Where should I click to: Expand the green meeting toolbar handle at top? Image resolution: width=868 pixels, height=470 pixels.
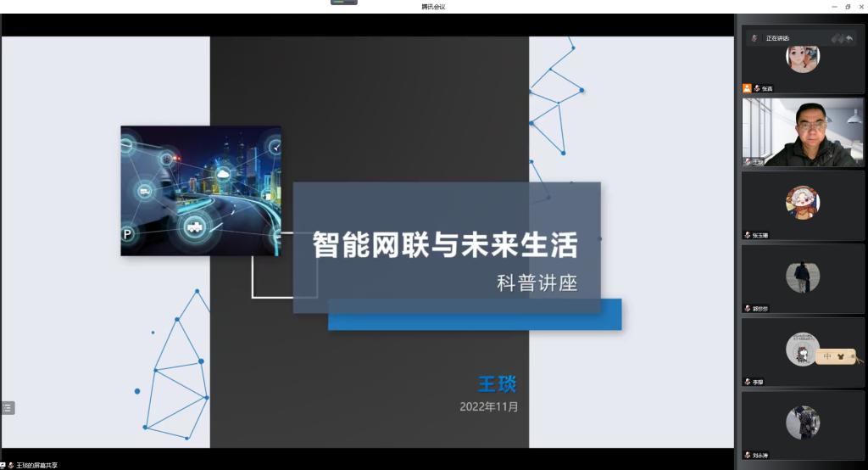[x=344, y=3]
